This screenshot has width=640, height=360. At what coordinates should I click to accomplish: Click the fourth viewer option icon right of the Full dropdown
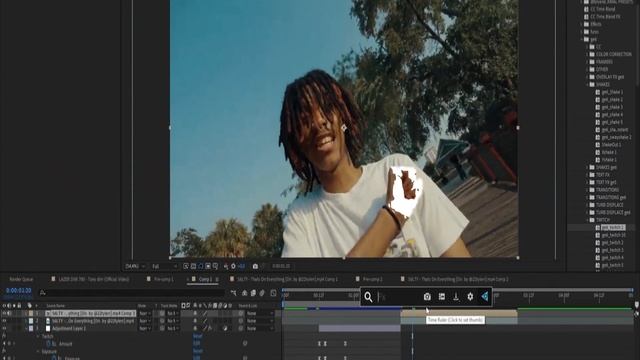(x=208, y=266)
